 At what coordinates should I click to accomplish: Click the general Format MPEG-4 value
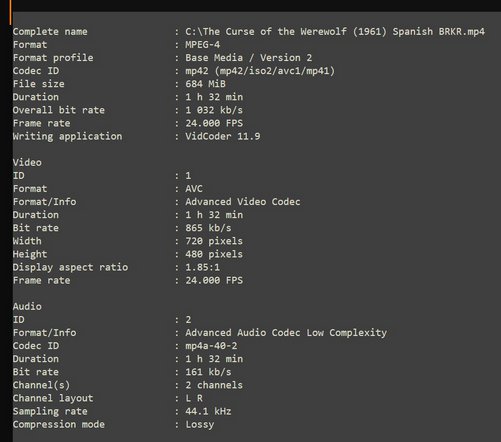tap(203, 45)
